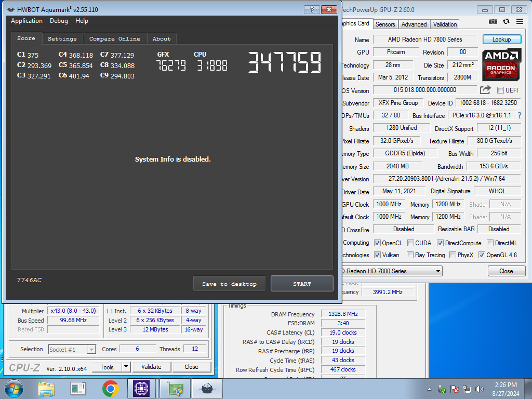Image resolution: width=532 pixels, height=399 pixels.
Task: Click the BIOS share/export arrow icon
Action: [486, 90]
